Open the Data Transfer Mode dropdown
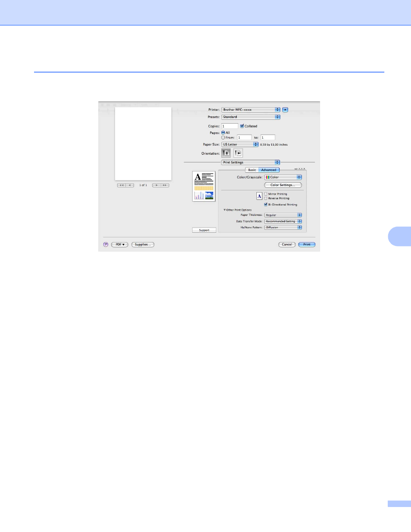This screenshot has height=532, width=411. point(283,221)
